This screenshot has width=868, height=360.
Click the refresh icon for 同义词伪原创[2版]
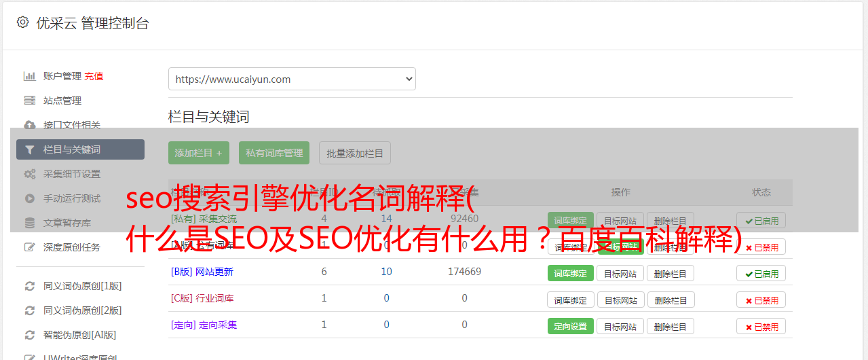click(29, 310)
